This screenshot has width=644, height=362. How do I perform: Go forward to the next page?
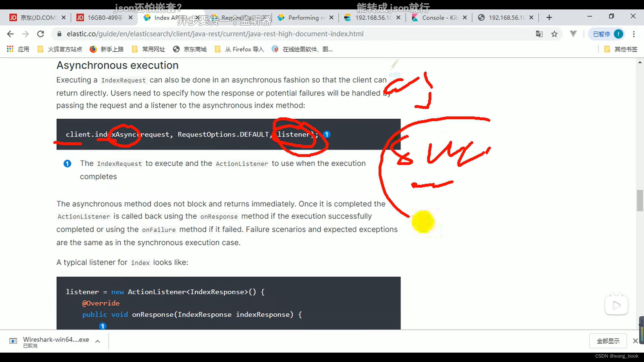point(25,34)
